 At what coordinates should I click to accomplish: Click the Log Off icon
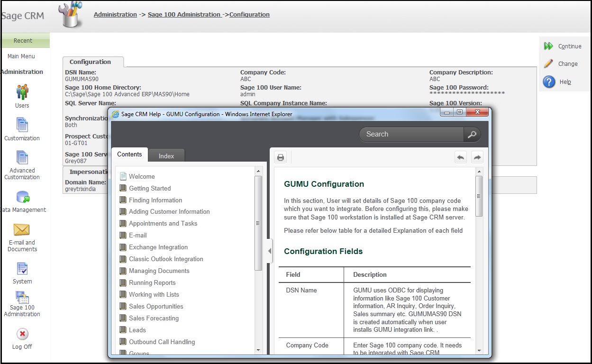click(22, 334)
